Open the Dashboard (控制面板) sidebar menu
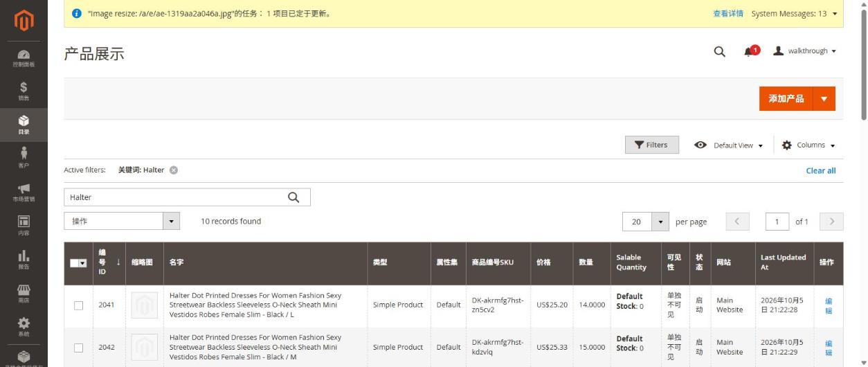 pyautogui.click(x=24, y=59)
